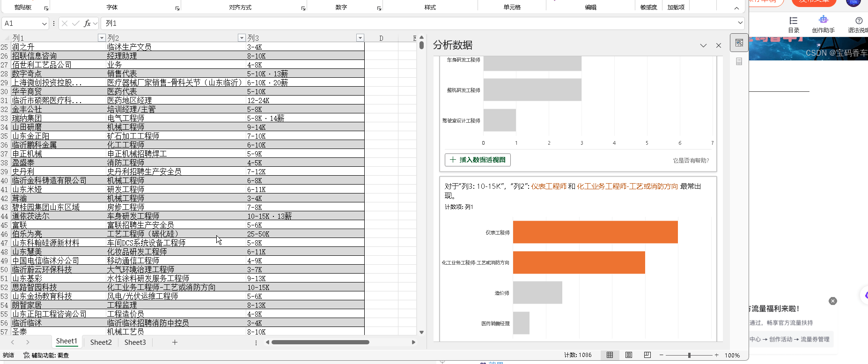Viewport: 868px width, 364px height.
Task: Select row 40 header
Action: click(x=5, y=180)
